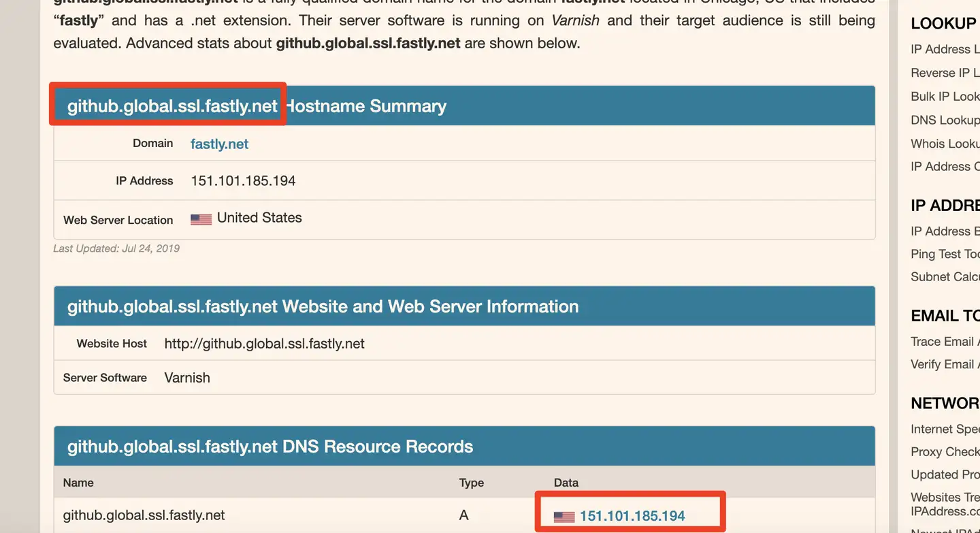The height and width of the screenshot is (533, 980).
Task: Click the Varnish server software value
Action: tap(187, 378)
